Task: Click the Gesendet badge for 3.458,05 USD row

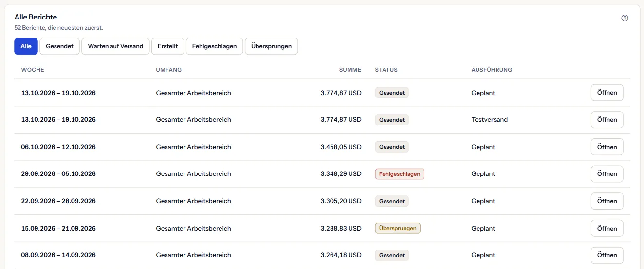Action: (x=392, y=147)
